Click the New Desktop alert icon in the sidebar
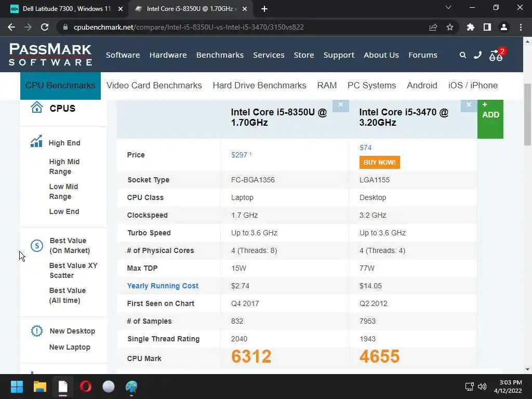532x399 pixels. 37,331
